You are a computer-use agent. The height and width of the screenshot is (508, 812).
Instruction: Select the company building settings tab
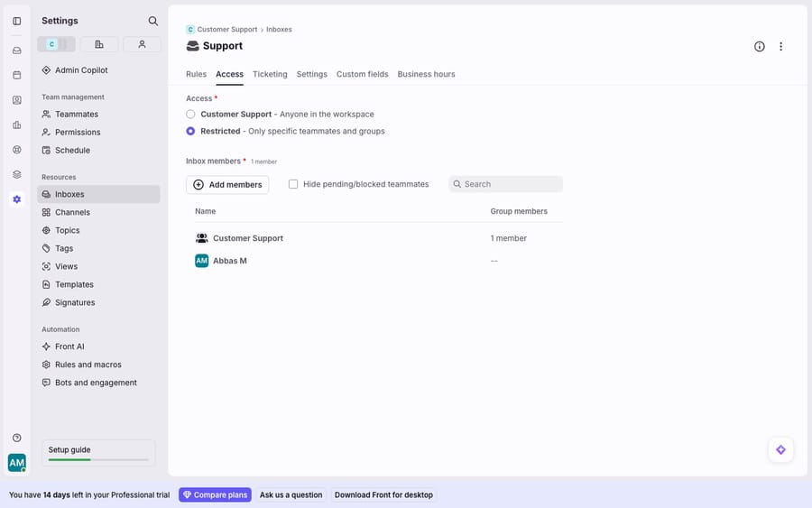point(99,44)
